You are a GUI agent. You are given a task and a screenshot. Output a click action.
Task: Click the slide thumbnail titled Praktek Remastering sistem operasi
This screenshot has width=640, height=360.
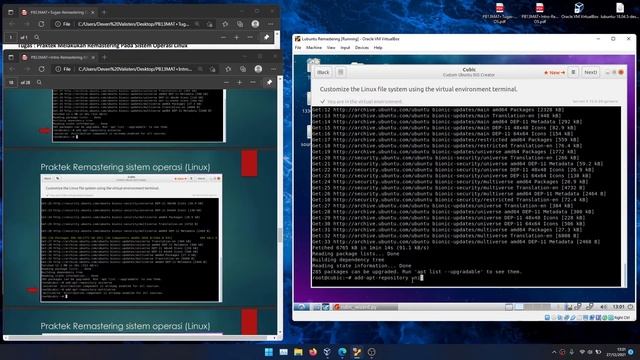[x=131, y=238]
